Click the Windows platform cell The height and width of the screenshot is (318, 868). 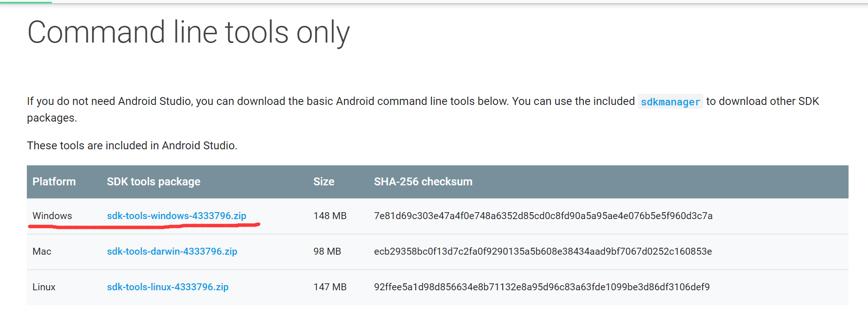coord(52,216)
